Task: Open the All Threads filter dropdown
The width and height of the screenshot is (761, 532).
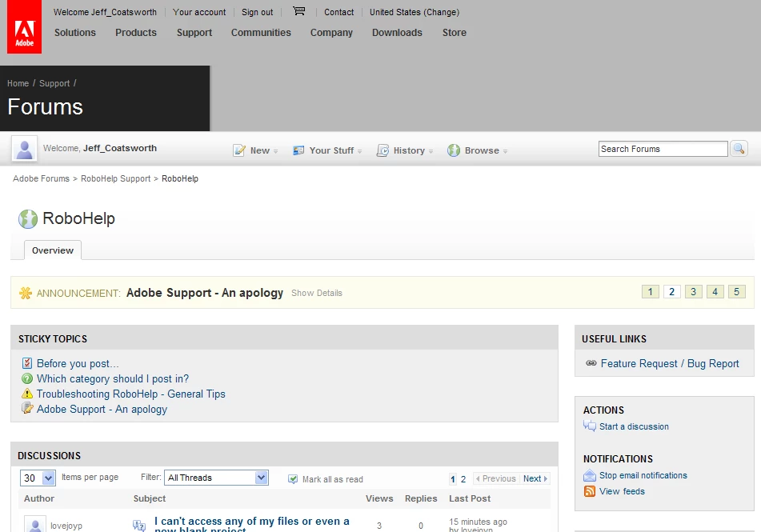Action: [x=217, y=478]
